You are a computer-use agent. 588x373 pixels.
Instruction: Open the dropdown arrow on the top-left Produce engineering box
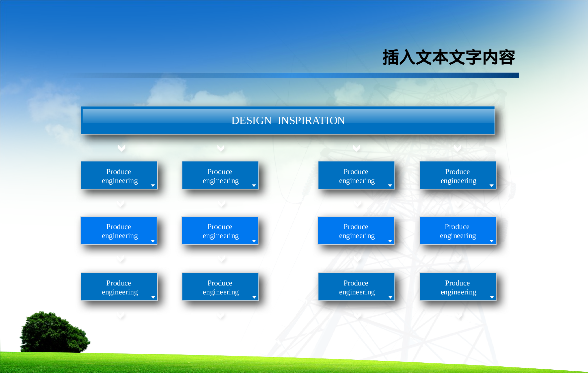click(153, 186)
